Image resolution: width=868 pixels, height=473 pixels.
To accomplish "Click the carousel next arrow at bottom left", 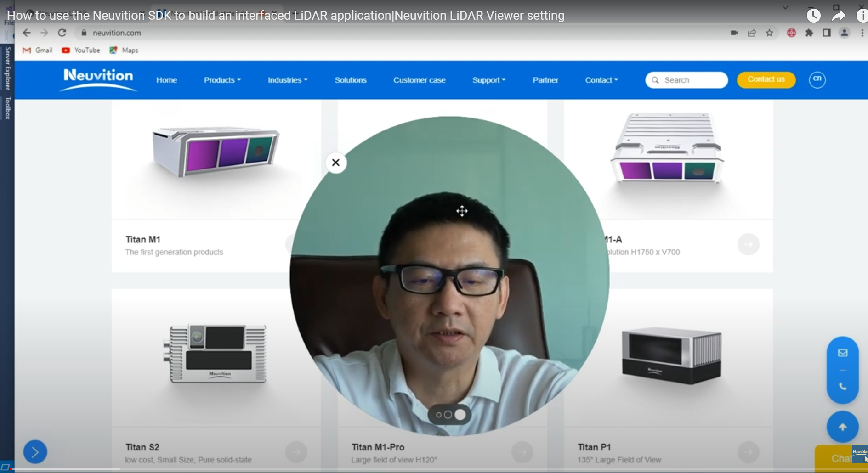I will tap(35, 451).
